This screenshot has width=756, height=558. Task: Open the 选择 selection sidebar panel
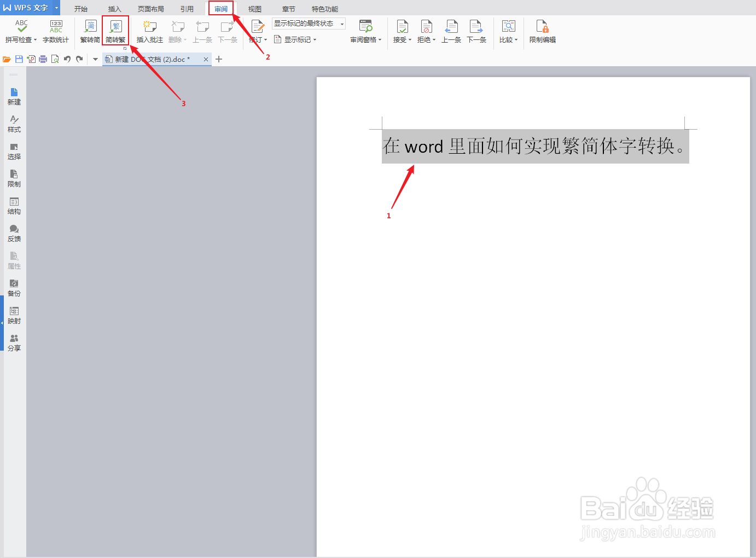[x=14, y=152]
